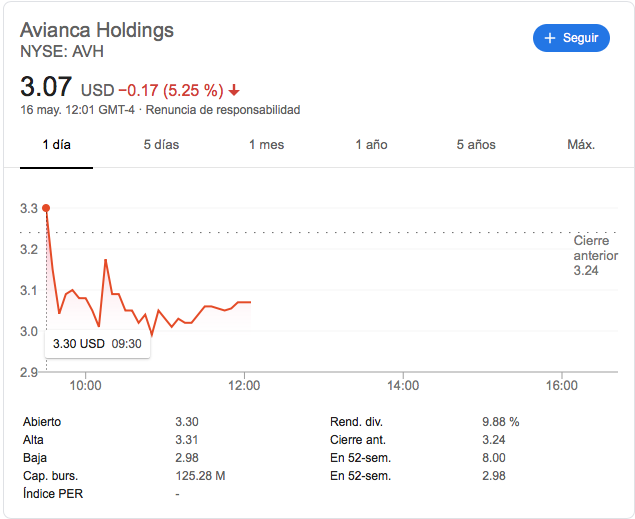Click the 14:00 time axis label
Image resolution: width=635 pixels, height=519 pixels.
(403, 385)
